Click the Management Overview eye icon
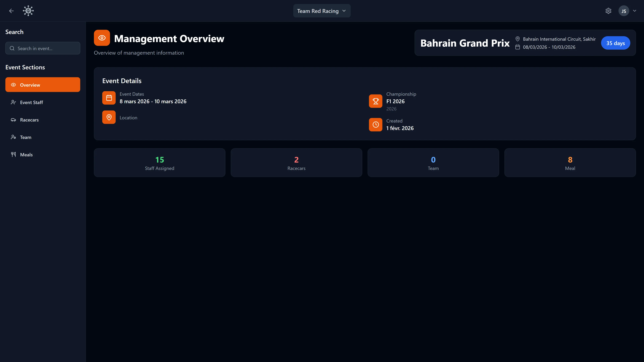The height and width of the screenshot is (362, 644). tap(102, 38)
